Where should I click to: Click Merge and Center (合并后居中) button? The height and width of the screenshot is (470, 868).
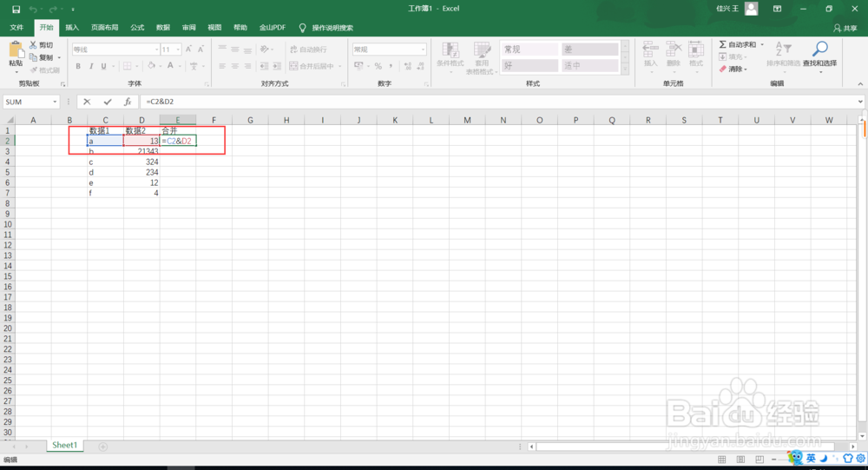tap(312, 66)
